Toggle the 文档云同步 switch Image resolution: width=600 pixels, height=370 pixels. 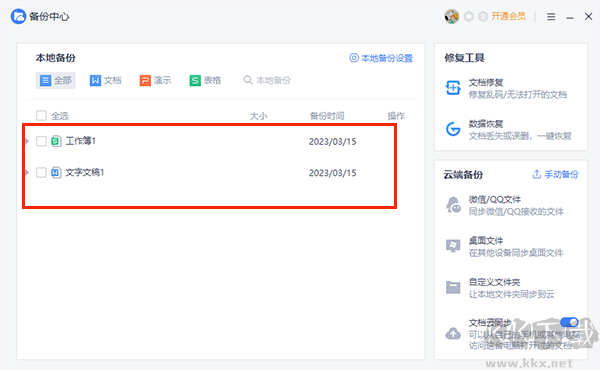coord(569,322)
